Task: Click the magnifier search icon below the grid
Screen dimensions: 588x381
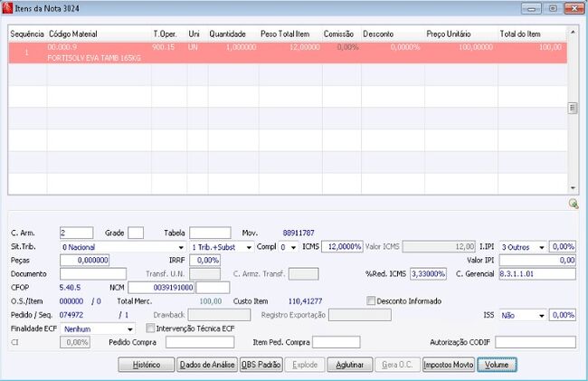Action: (573, 204)
